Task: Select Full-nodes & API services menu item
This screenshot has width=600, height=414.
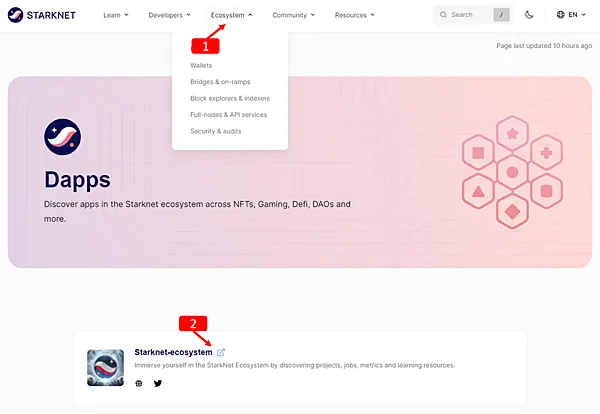Action: click(x=228, y=115)
